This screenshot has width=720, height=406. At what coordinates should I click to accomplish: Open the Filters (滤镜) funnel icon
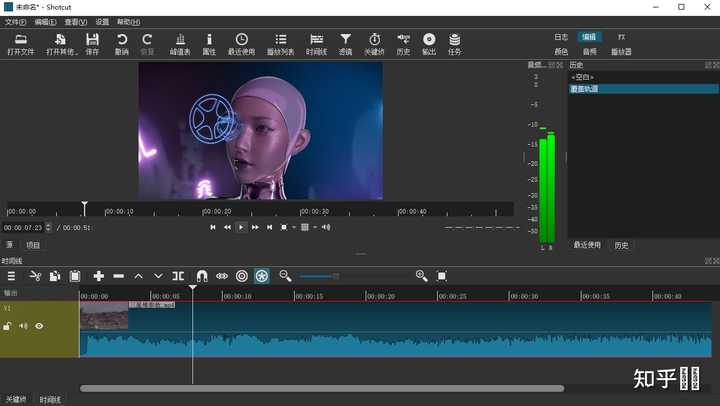[345, 41]
